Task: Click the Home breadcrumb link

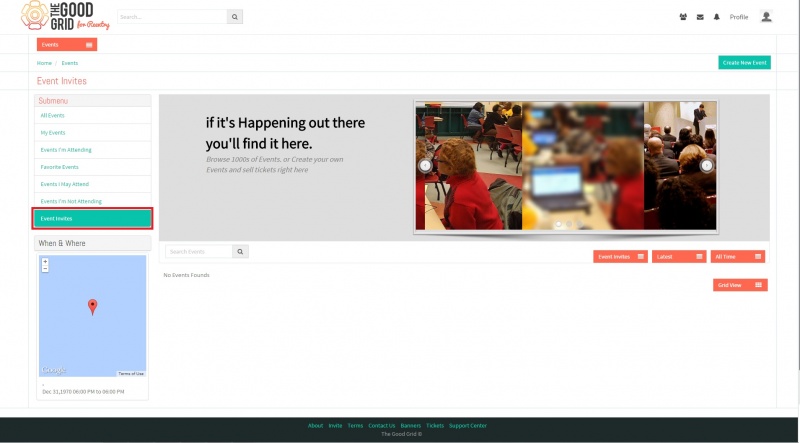Action: point(44,63)
